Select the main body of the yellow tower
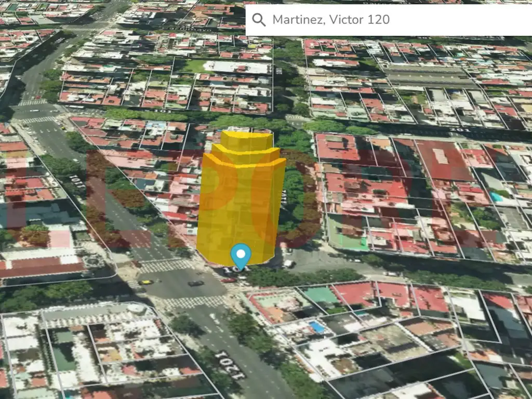 (x=240, y=208)
